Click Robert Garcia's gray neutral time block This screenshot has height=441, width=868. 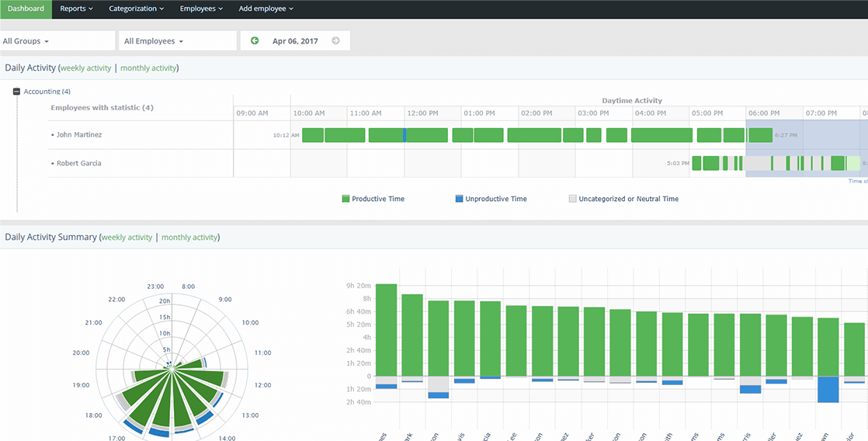pyautogui.click(x=756, y=163)
